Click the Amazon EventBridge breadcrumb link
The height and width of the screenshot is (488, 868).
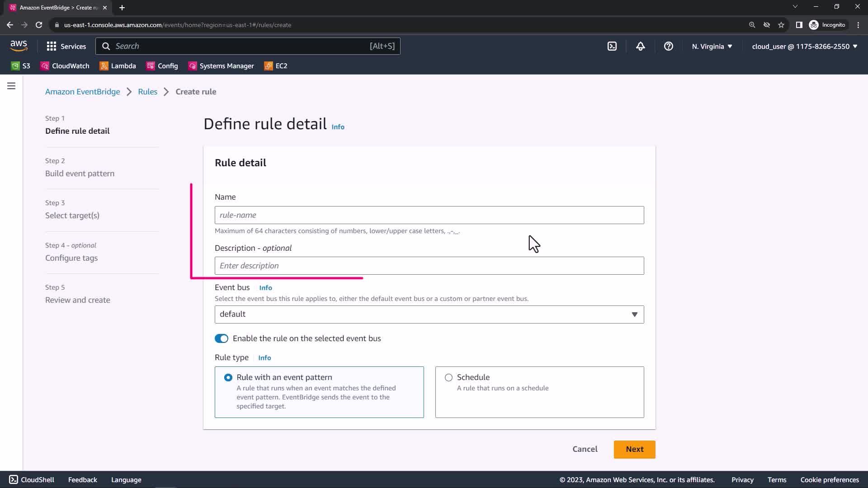[x=82, y=92]
